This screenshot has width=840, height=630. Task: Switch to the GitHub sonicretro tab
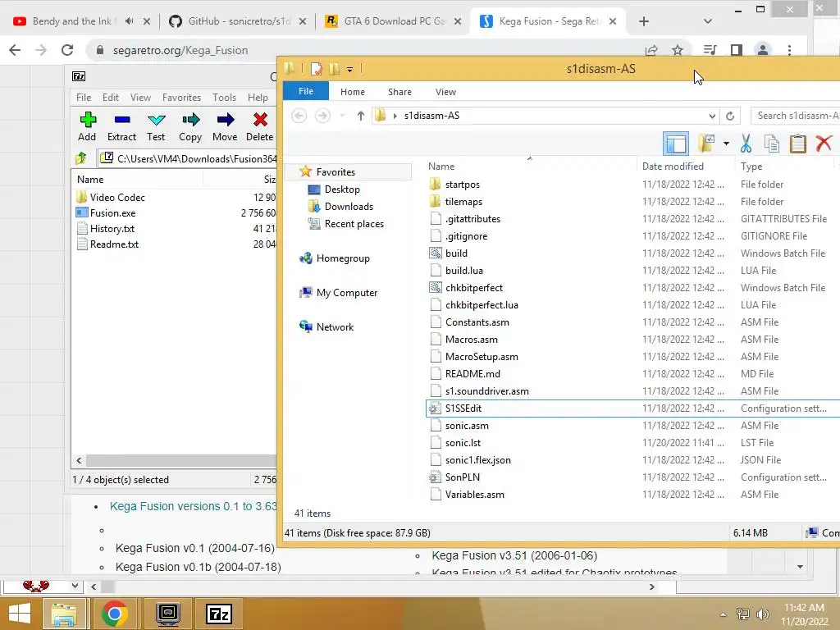(239, 21)
